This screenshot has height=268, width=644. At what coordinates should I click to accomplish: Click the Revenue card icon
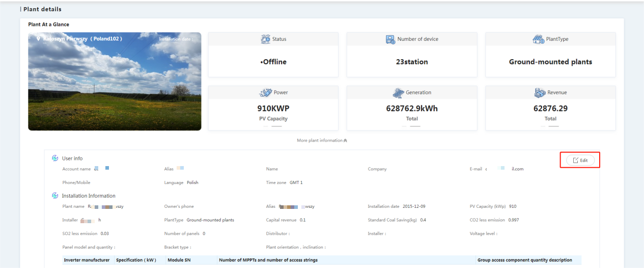(540, 93)
